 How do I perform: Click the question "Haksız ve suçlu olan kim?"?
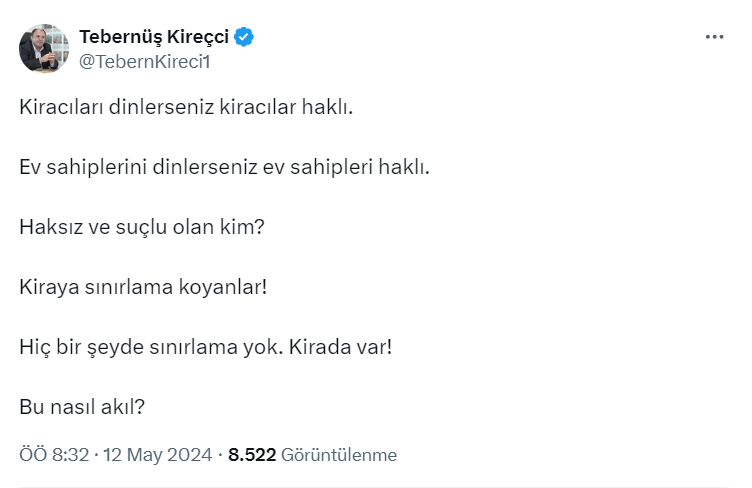click(x=141, y=227)
